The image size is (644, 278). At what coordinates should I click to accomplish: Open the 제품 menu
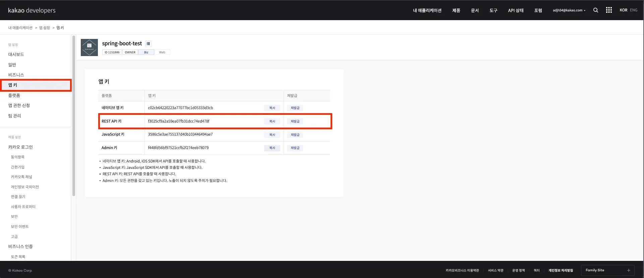tap(456, 10)
